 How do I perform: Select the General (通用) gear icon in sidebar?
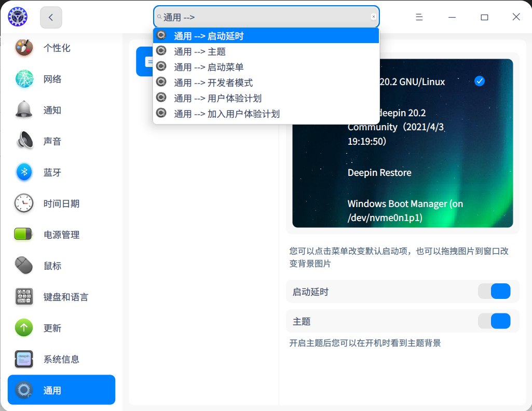pyautogui.click(x=24, y=390)
